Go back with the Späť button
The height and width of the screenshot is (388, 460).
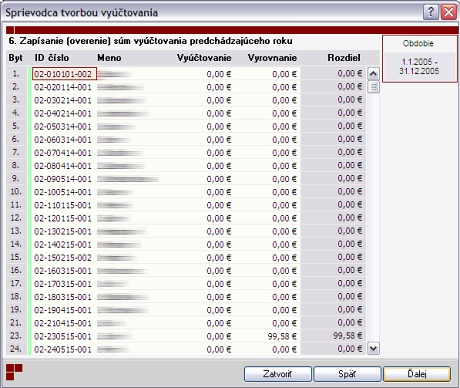347,374
